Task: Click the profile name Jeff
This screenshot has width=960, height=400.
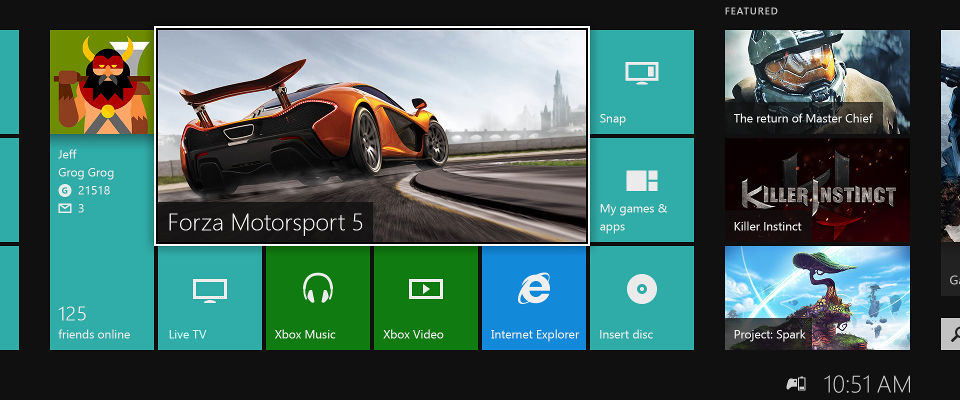Action: [x=67, y=154]
